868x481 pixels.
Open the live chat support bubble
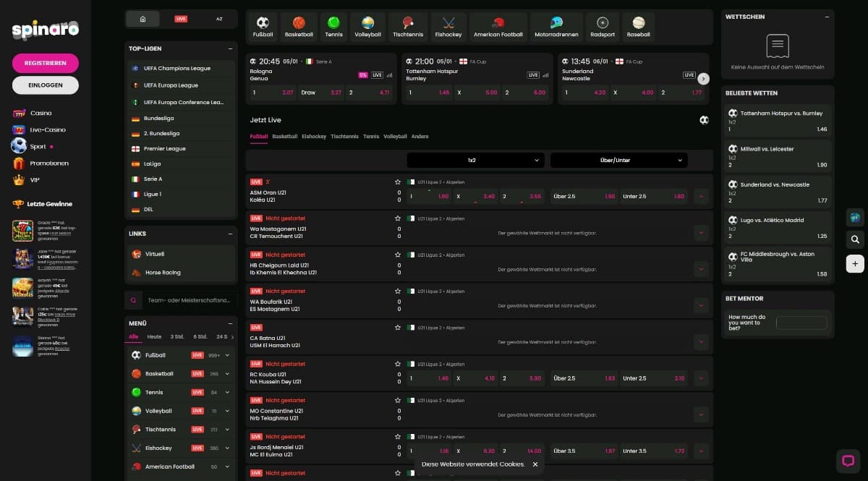coord(847,460)
